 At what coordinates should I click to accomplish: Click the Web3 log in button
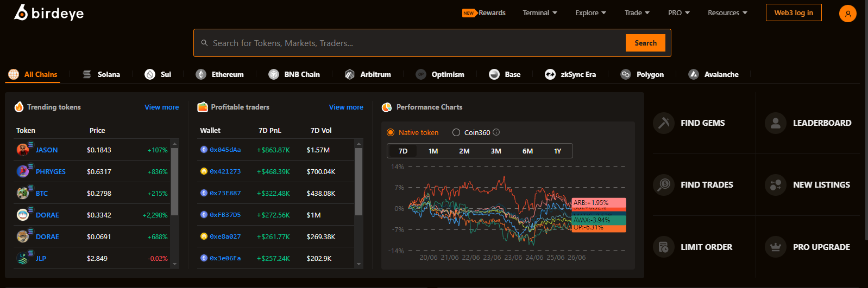coord(794,12)
